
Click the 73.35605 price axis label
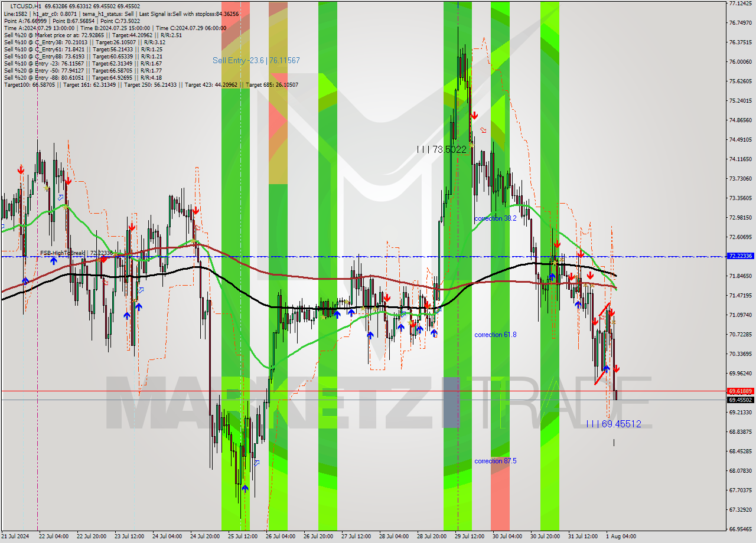tap(741, 198)
